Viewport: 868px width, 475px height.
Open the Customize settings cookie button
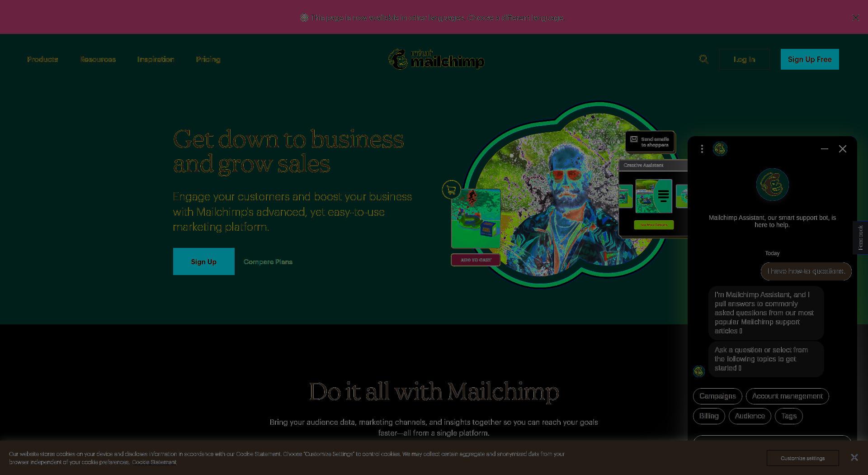(x=802, y=458)
